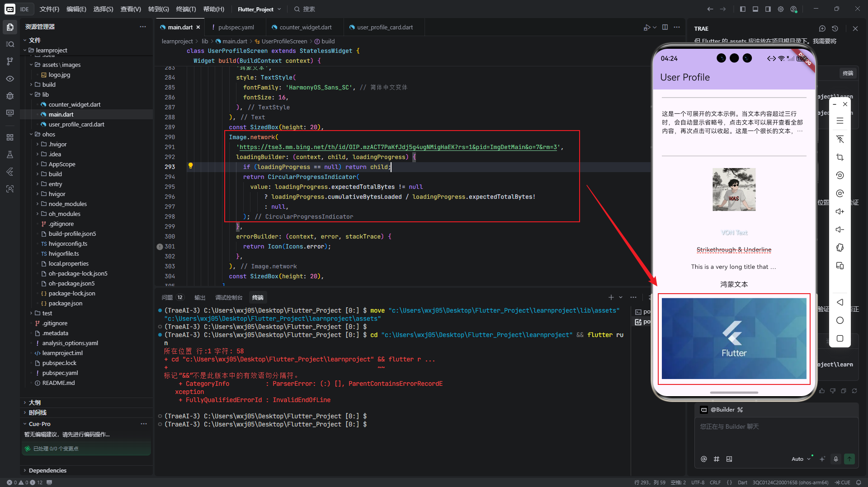
Task: Switch to counter_widget.dart tab
Action: [x=305, y=27]
